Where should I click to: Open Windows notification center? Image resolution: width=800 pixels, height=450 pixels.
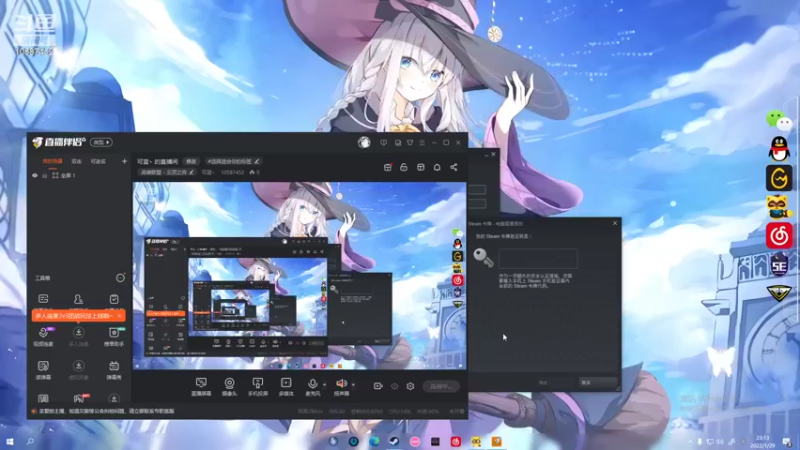click(787, 442)
